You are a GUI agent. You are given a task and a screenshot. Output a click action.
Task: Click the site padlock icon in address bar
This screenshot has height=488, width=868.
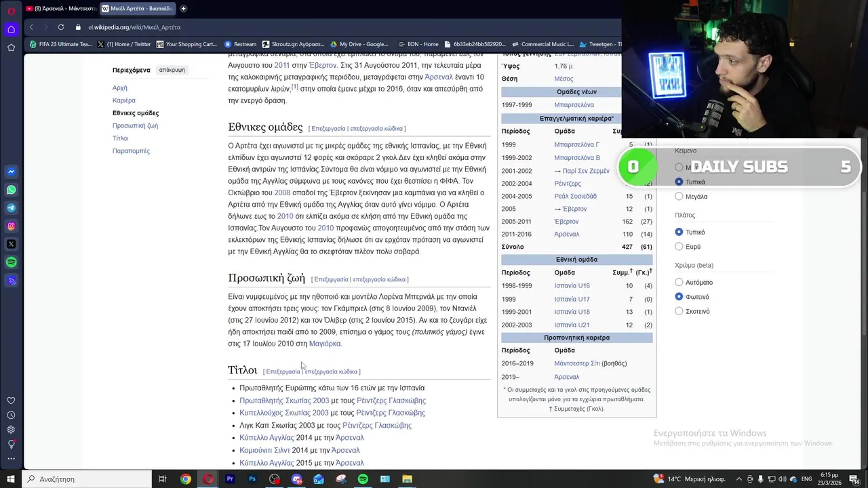coord(78,27)
